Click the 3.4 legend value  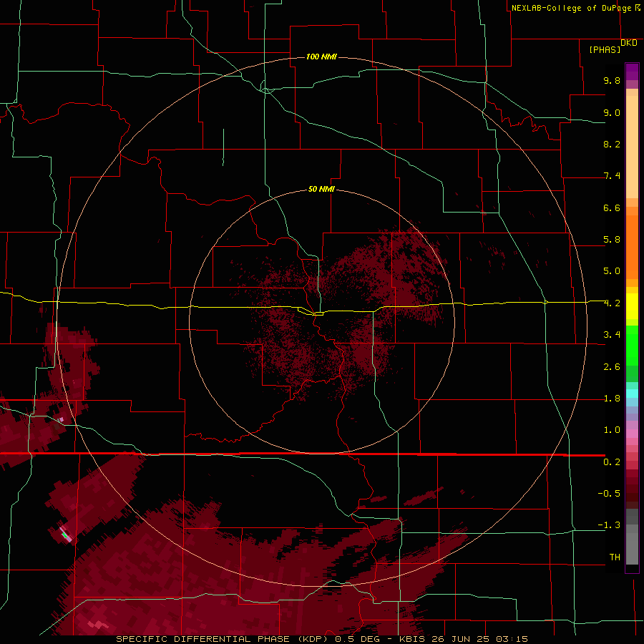coord(612,335)
